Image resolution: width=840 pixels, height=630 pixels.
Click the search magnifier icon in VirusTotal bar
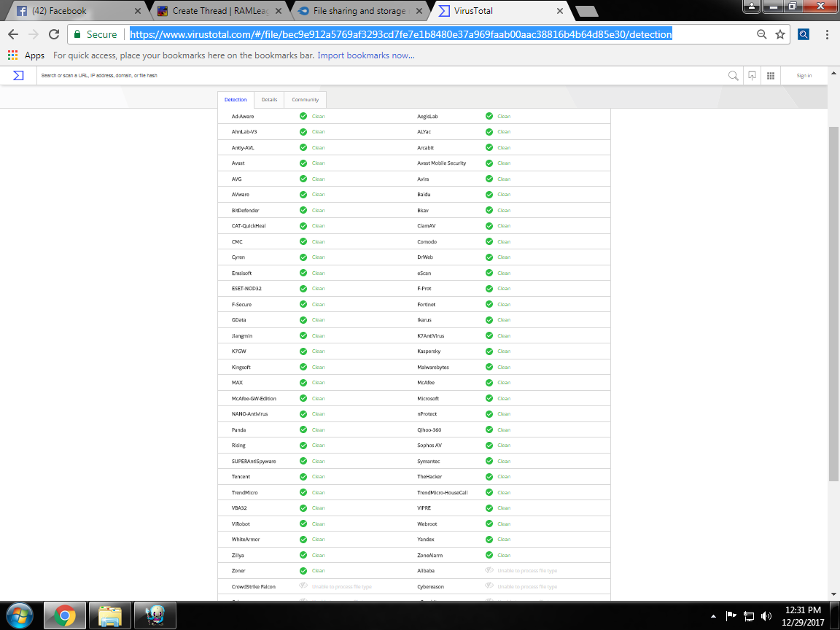(x=734, y=76)
